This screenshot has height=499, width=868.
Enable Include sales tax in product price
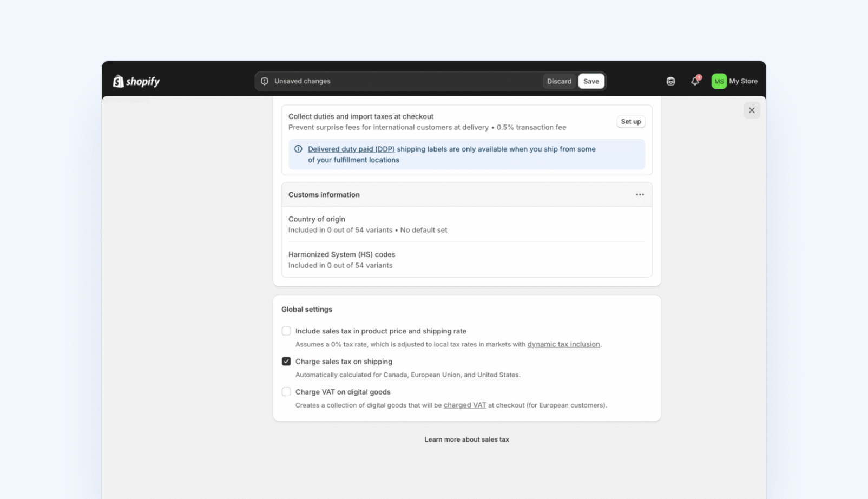click(x=286, y=331)
